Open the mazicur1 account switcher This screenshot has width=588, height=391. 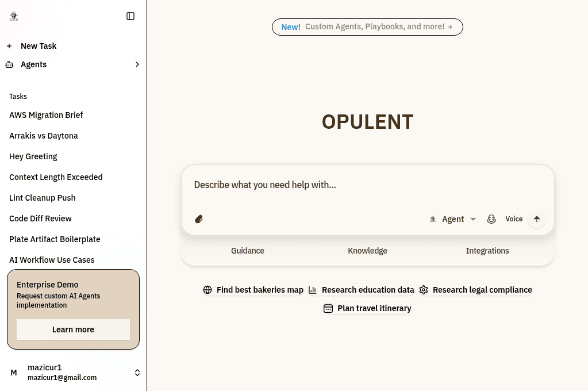click(137, 373)
